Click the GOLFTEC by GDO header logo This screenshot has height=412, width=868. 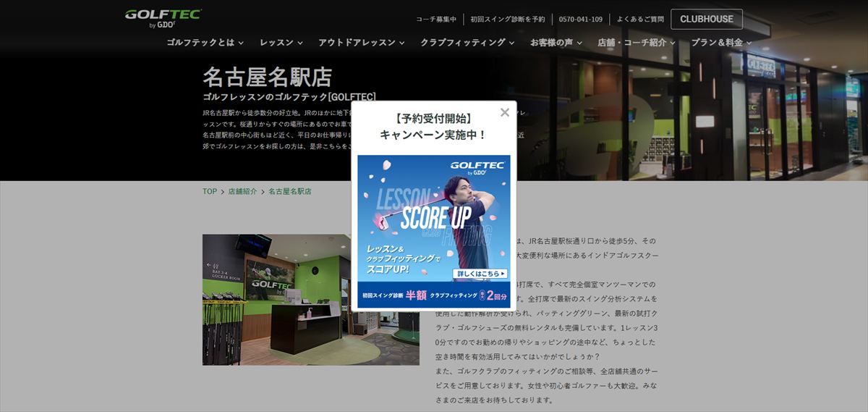click(x=163, y=18)
